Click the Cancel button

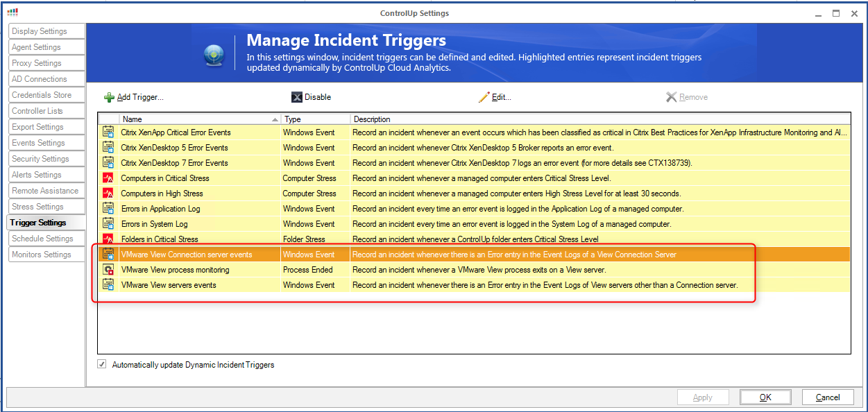coord(828,397)
